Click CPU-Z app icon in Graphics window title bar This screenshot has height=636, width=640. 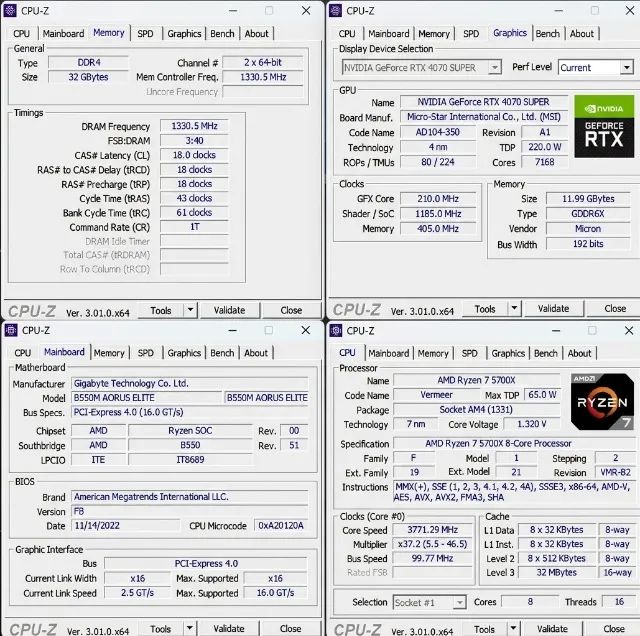tap(335, 11)
